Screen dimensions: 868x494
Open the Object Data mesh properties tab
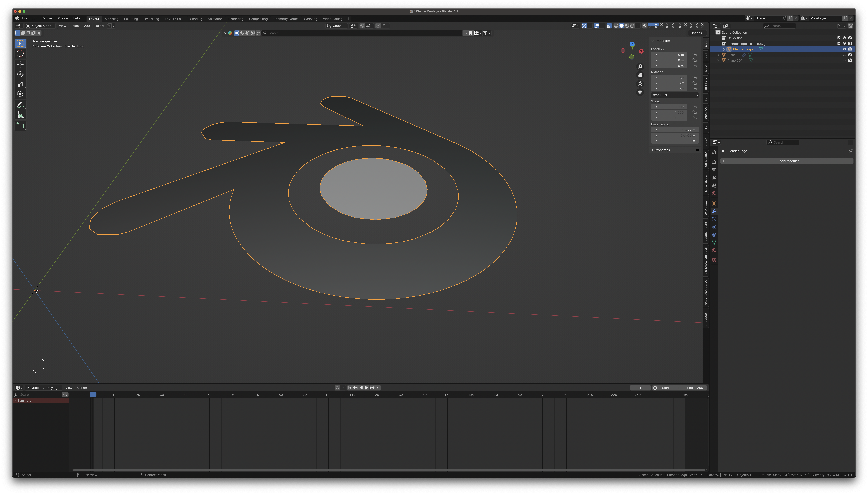pyautogui.click(x=714, y=243)
